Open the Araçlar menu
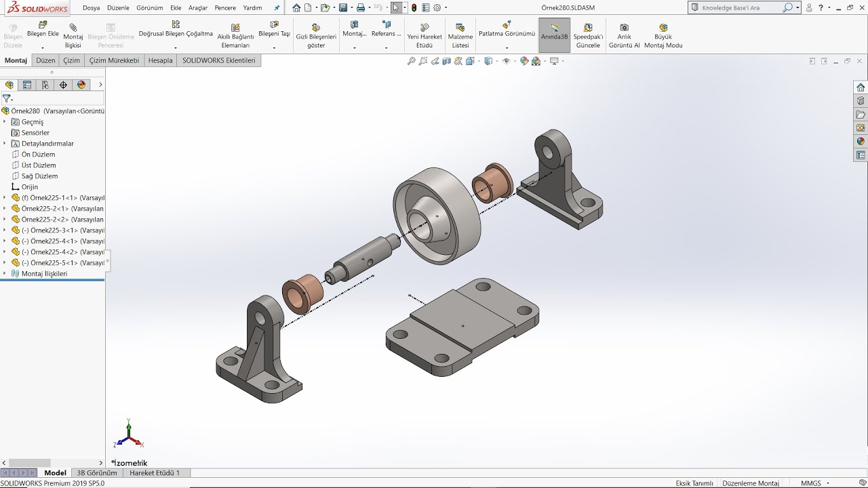 [197, 8]
